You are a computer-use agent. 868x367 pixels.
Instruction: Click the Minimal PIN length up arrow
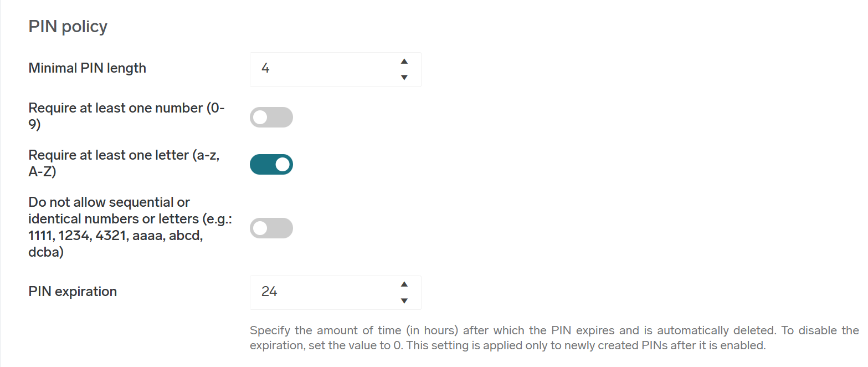point(404,62)
